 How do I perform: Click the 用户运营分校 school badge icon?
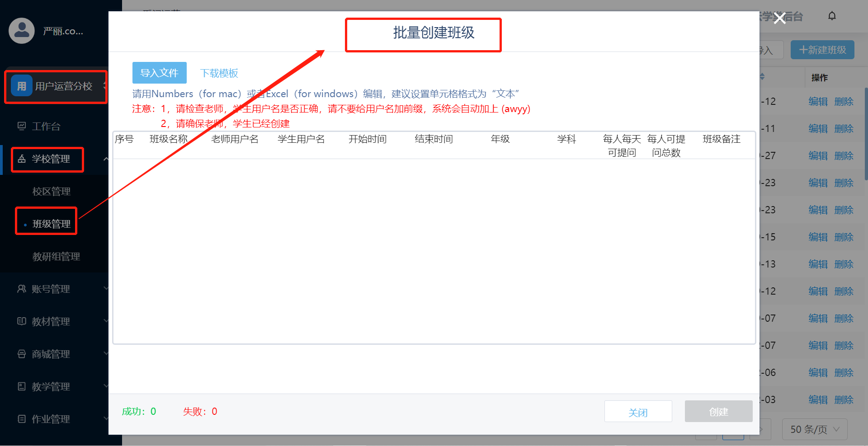(x=22, y=86)
